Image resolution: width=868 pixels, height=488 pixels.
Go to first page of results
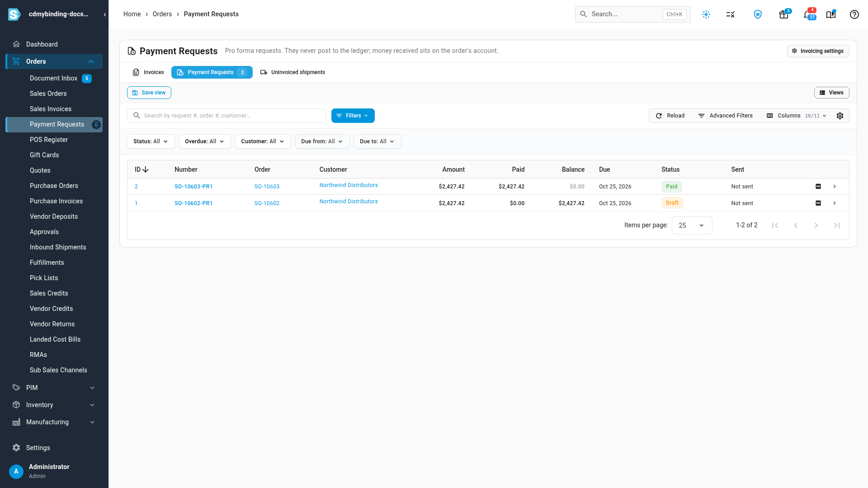pos(775,225)
